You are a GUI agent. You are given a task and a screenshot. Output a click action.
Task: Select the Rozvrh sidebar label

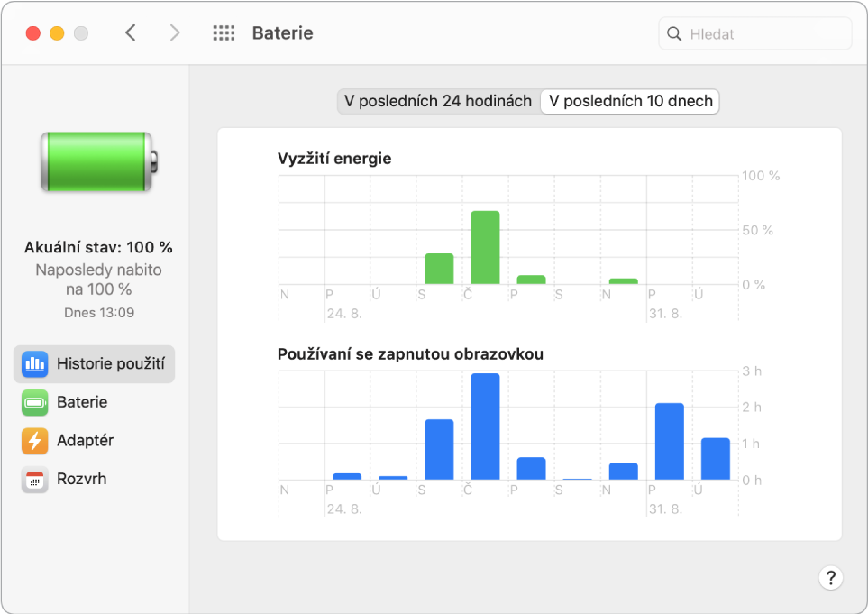pos(81,480)
